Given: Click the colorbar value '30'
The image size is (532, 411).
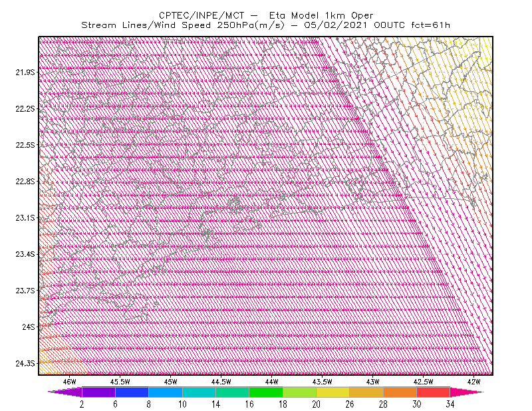Looking at the screenshot, I should [x=417, y=404].
